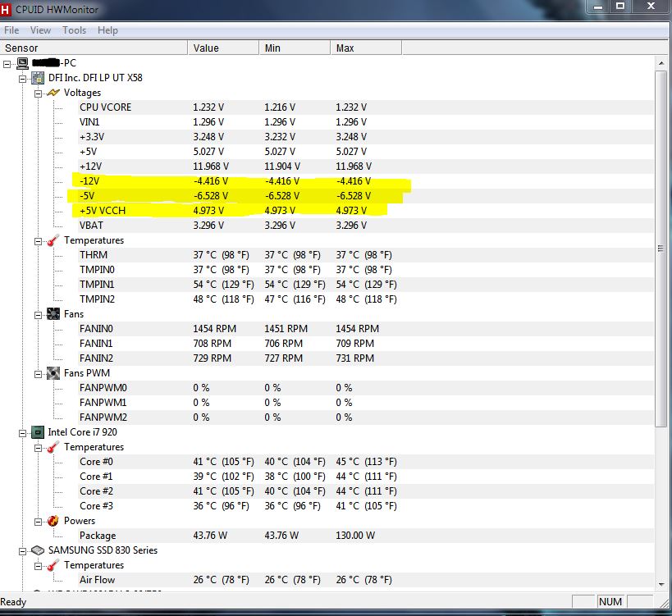This screenshot has width=672, height=616.
Task: Collapse the Fans PWM group
Action: [38, 374]
